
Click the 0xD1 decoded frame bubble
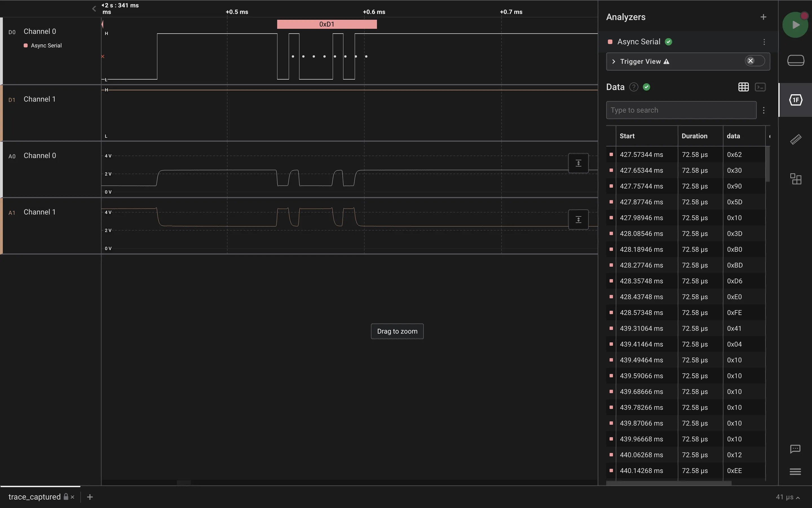pos(327,24)
